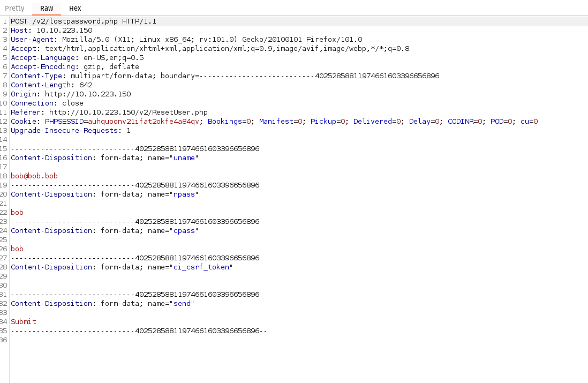
Task: Click line number 1 in the gutter
Action: 4,21
